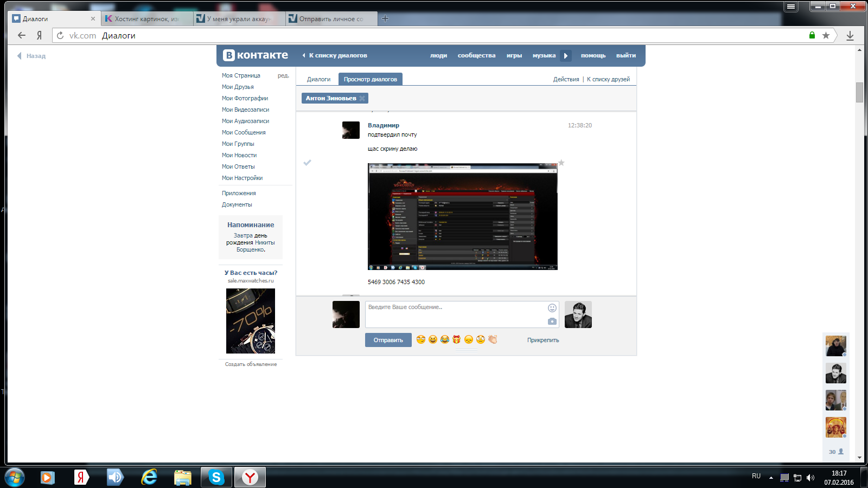Click the browser back arrow
This screenshot has height=488, width=868.
pyautogui.click(x=22, y=35)
